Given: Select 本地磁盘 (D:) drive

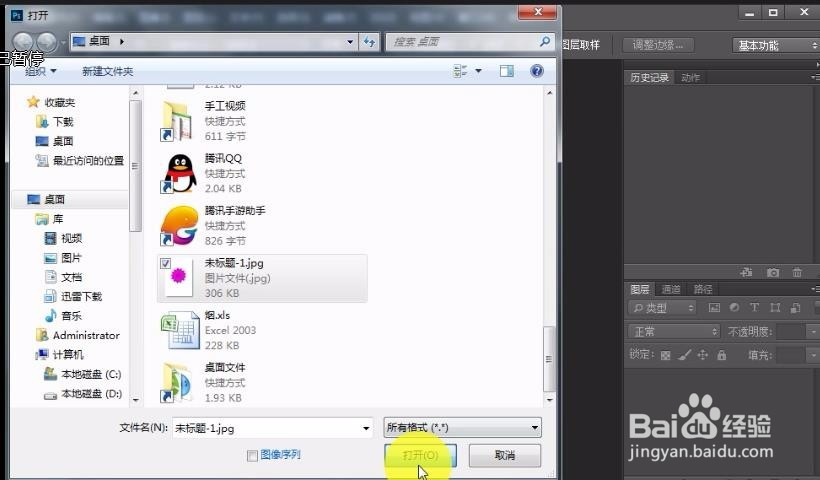Looking at the screenshot, I should pyautogui.click(x=83, y=394).
